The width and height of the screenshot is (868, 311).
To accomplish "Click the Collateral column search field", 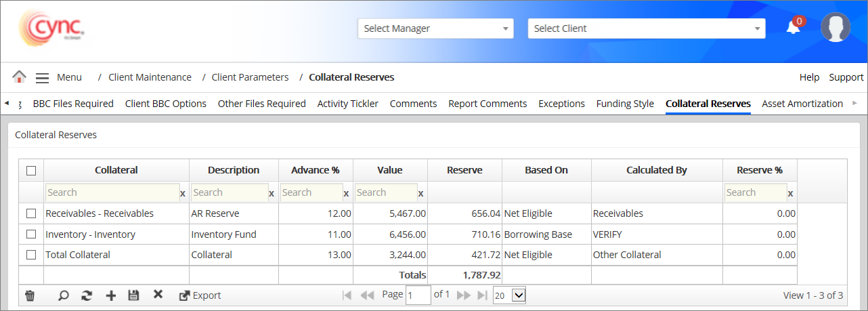I will tap(112, 192).
